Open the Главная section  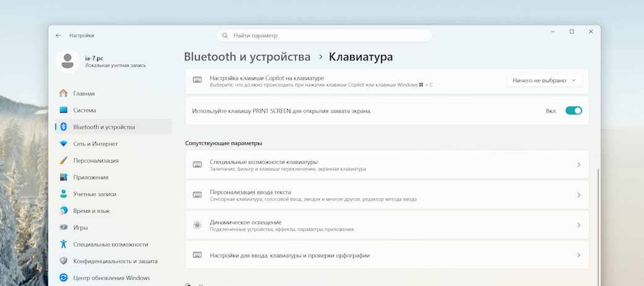click(113, 93)
